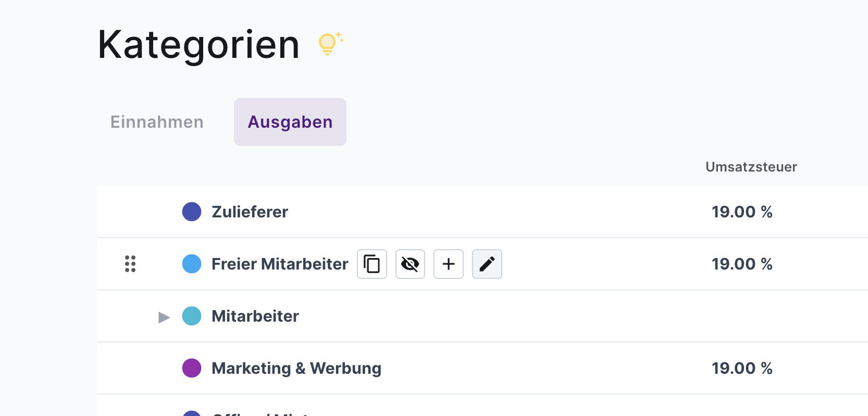Click the Mitarbeiter category name
The height and width of the screenshot is (416, 868).
point(255,316)
